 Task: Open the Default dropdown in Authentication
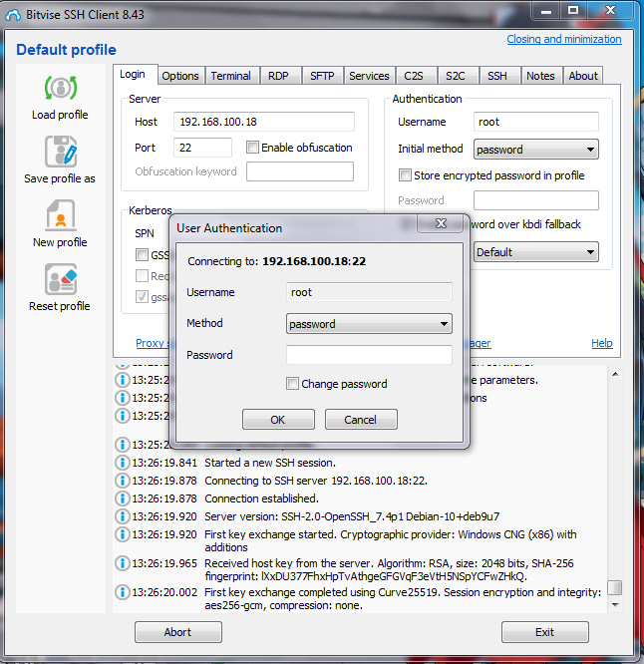tap(535, 252)
